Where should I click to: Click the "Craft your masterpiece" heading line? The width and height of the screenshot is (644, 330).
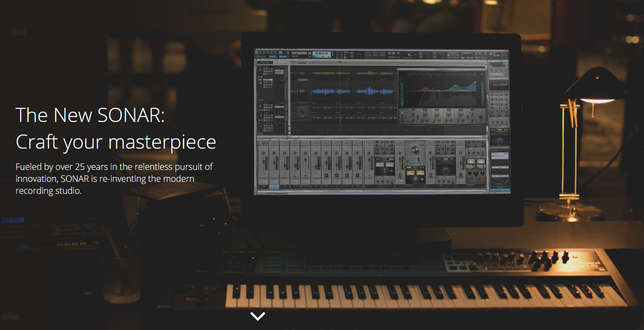coord(116,142)
